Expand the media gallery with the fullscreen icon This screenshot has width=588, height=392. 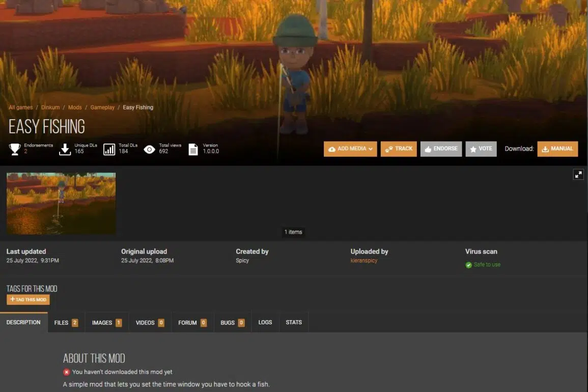coord(578,175)
